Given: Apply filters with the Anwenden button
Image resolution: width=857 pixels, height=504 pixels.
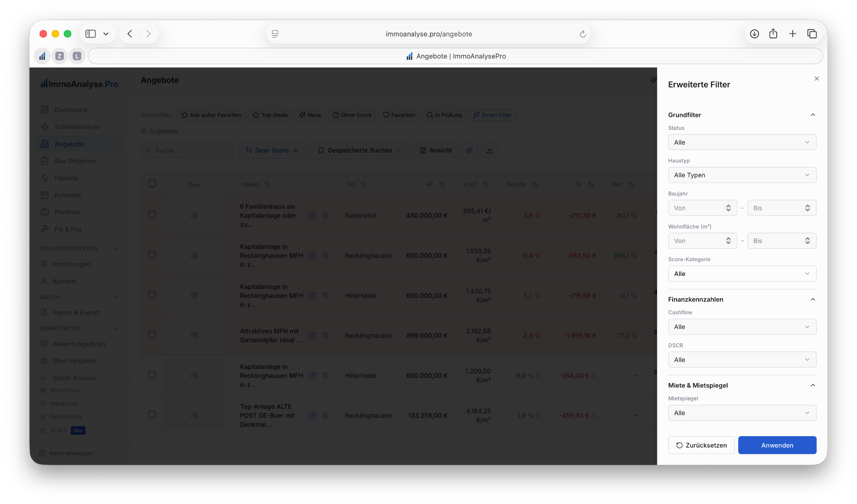Looking at the screenshot, I should [777, 445].
